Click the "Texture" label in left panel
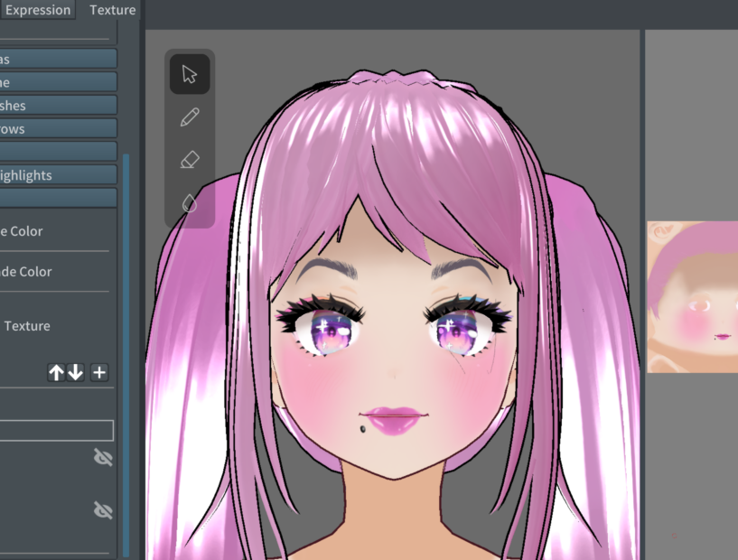This screenshot has height=560, width=738. coord(27,326)
